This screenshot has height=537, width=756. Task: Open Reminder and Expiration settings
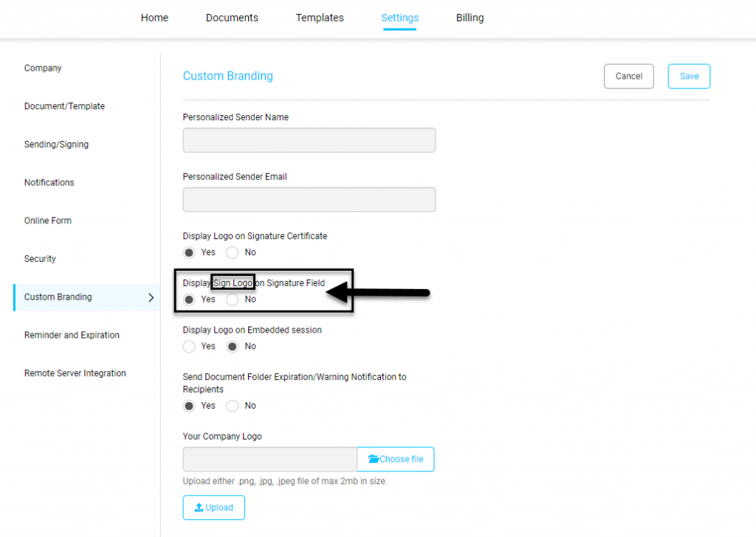click(x=72, y=335)
